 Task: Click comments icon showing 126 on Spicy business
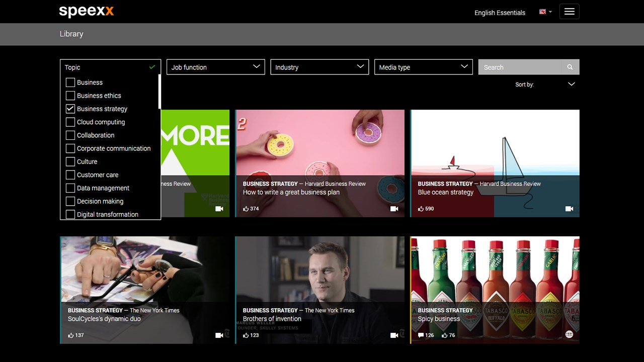[421, 335]
